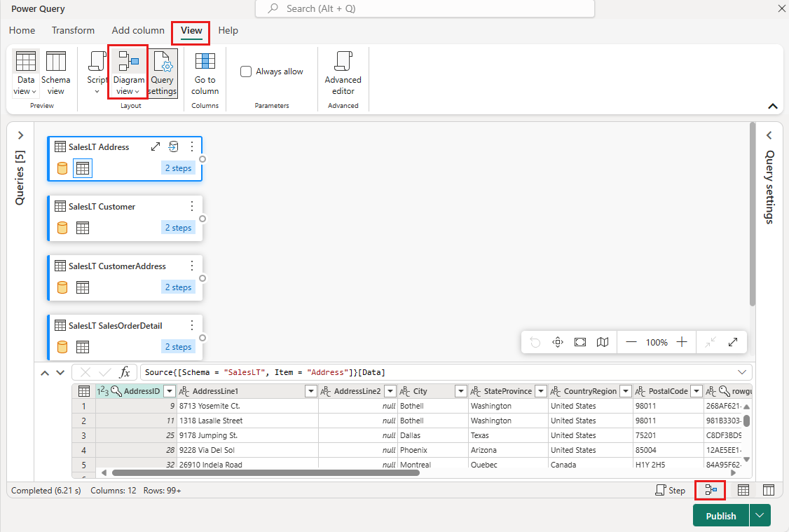Click 2 steps on SalesLT SalesOrderDetail
Image resolution: width=789 pixels, height=532 pixels.
[178, 347]
